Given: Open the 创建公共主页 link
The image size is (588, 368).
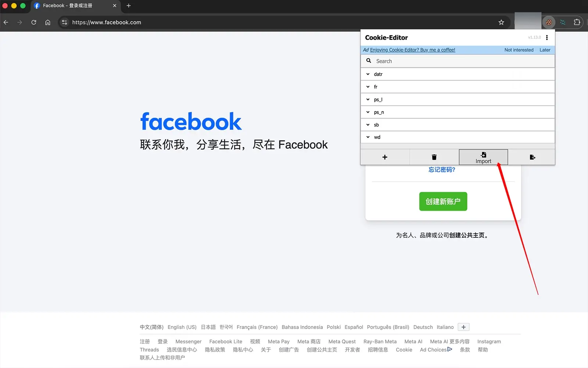Looking at the screenshot, I should tap(467, 235).
